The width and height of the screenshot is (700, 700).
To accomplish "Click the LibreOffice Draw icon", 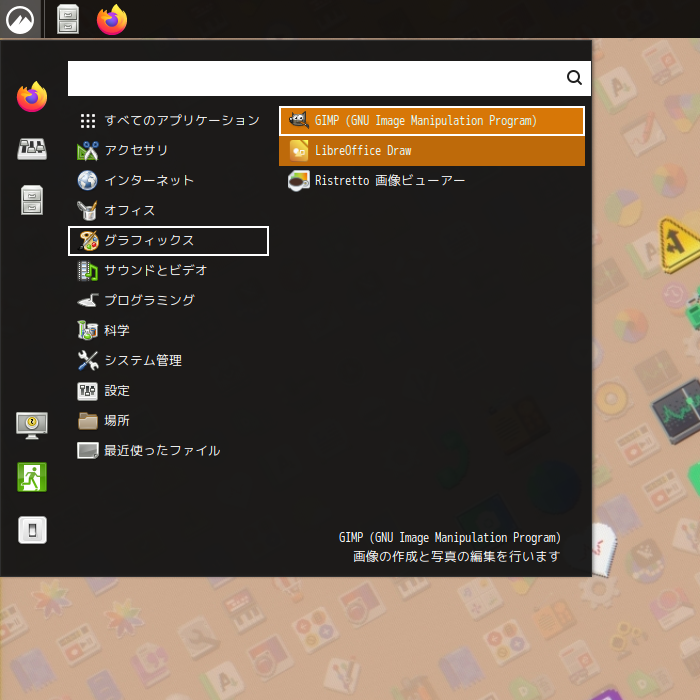I will click(x=299, y=150).
